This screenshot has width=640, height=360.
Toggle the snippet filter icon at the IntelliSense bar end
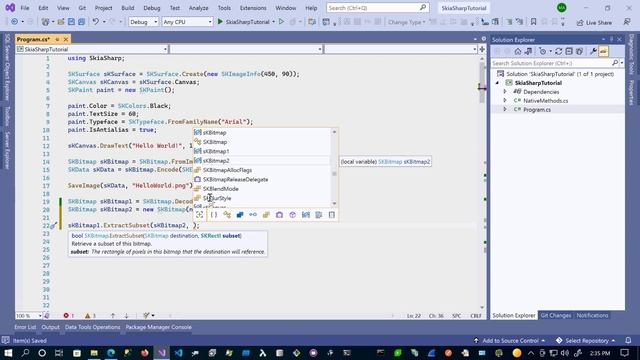(x=331, y=215)
